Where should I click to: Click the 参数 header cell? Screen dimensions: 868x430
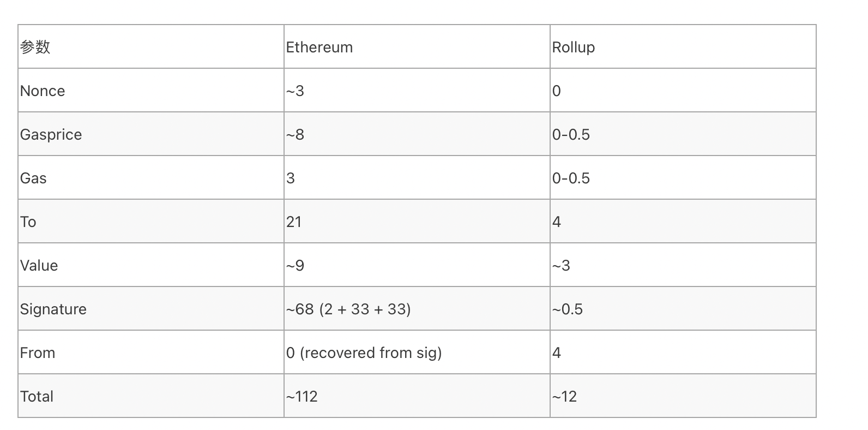(x=35, y=47)
